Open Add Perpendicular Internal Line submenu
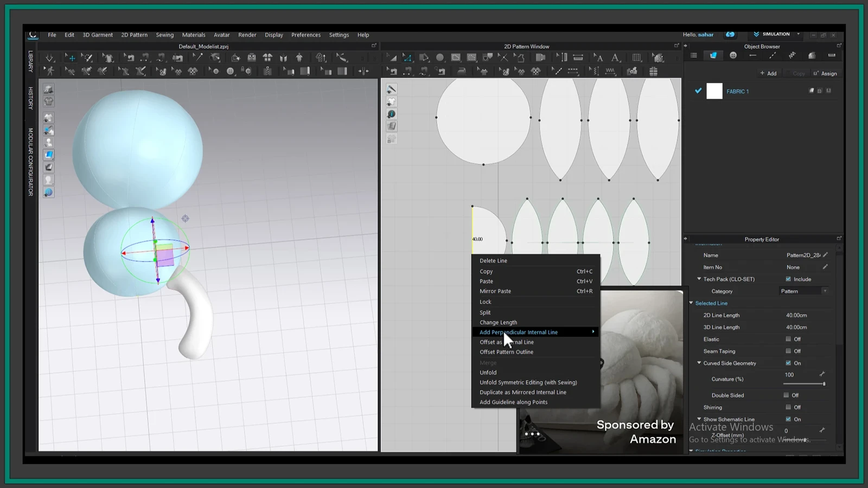This screenshot has height=488, width=868. (535, 332)
